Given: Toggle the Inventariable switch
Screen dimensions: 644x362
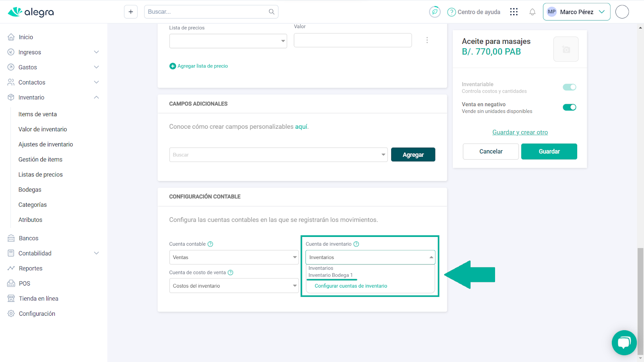Looking at the screenshot, I should [570, 87].
